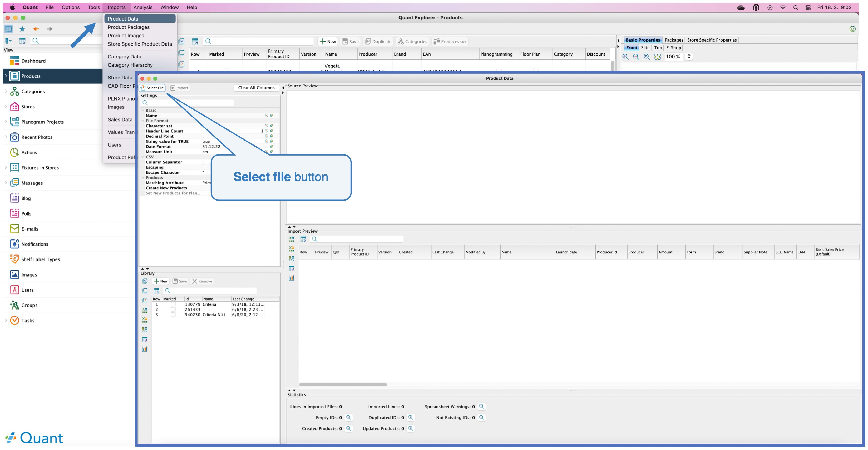Open macOS Control Center in menu bar
This screenshot has height=450, width=868.
click(808, 7)
